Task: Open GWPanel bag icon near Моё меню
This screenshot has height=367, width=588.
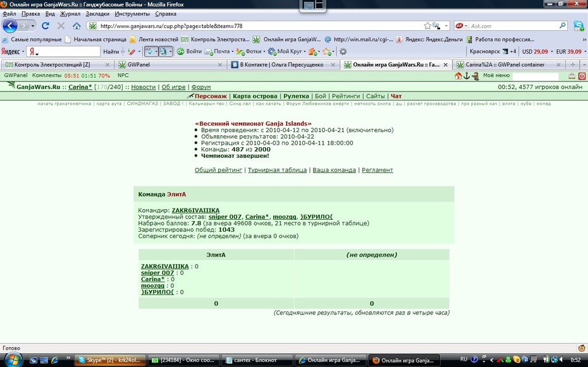Action: pos(572,76)
